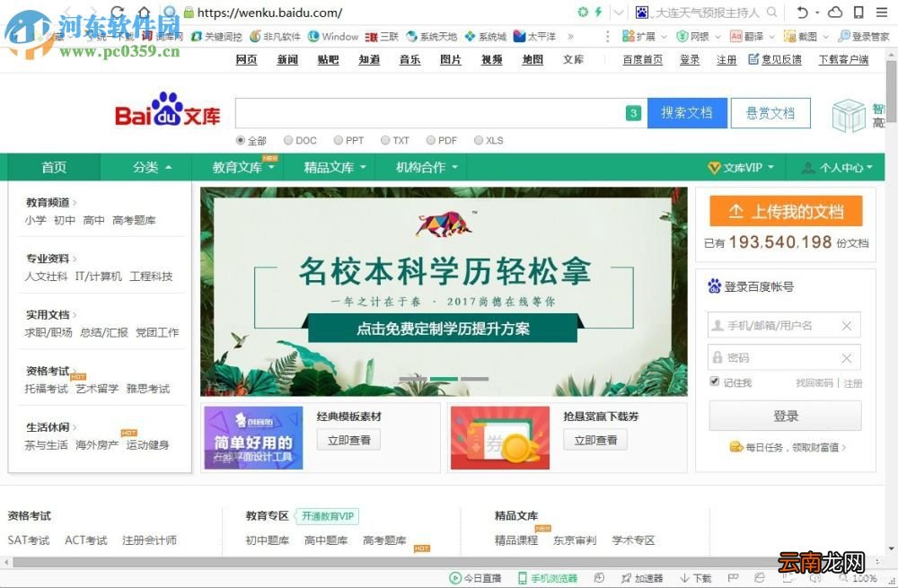Expand more bookmarks with the » chevron
The width and height of the screenshot is (898, 588).
tap(570, 37)
